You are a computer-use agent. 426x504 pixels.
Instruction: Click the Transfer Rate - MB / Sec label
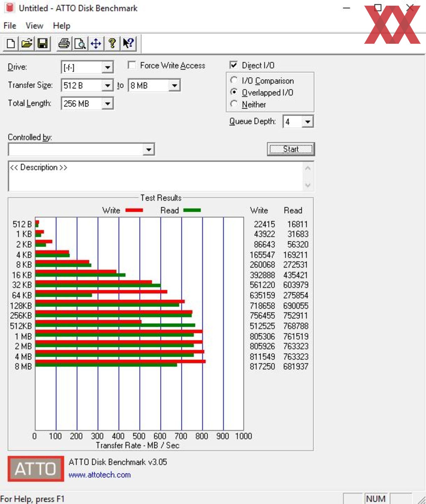138,445
